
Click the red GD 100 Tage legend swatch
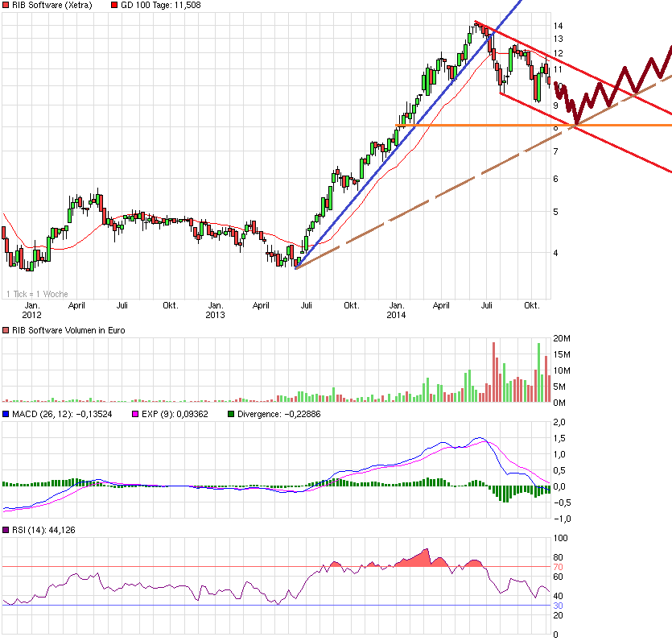pos(114,5)
